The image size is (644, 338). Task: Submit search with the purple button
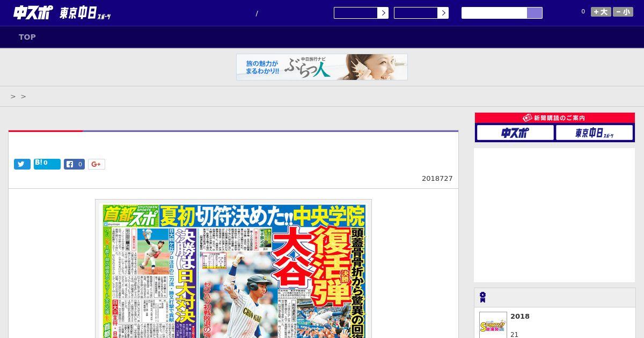(x=535, y=13)
